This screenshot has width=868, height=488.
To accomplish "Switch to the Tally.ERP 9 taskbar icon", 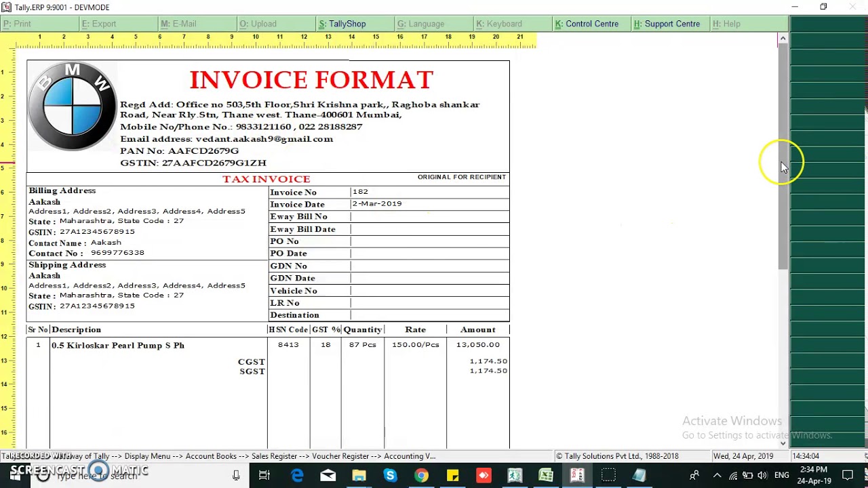I will coord(577,475).
